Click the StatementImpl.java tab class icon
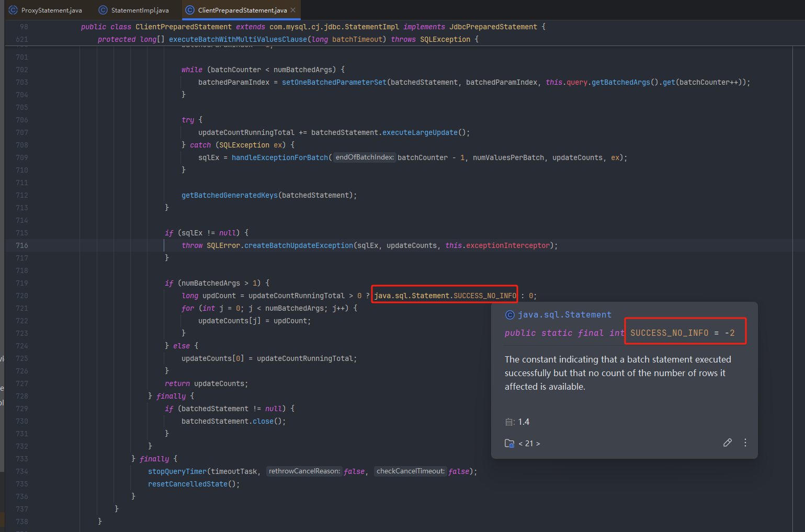 point(103,10)
